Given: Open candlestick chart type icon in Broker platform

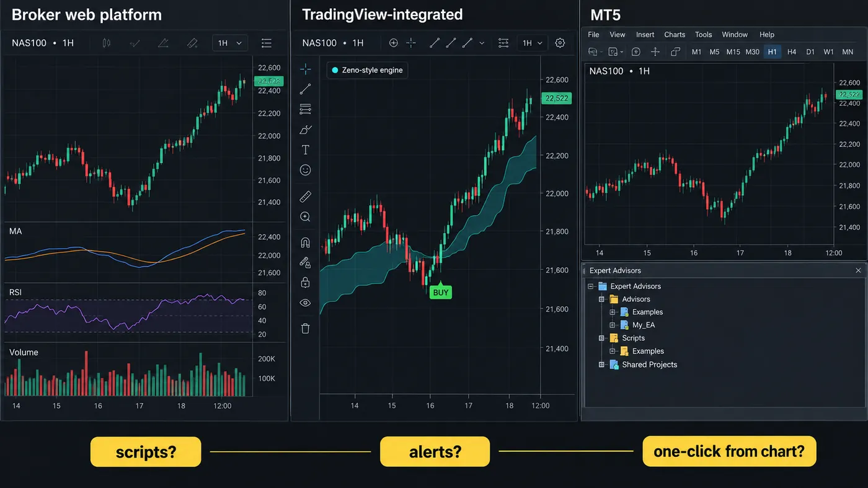Looking at the screenshot, I should (106, 43).
